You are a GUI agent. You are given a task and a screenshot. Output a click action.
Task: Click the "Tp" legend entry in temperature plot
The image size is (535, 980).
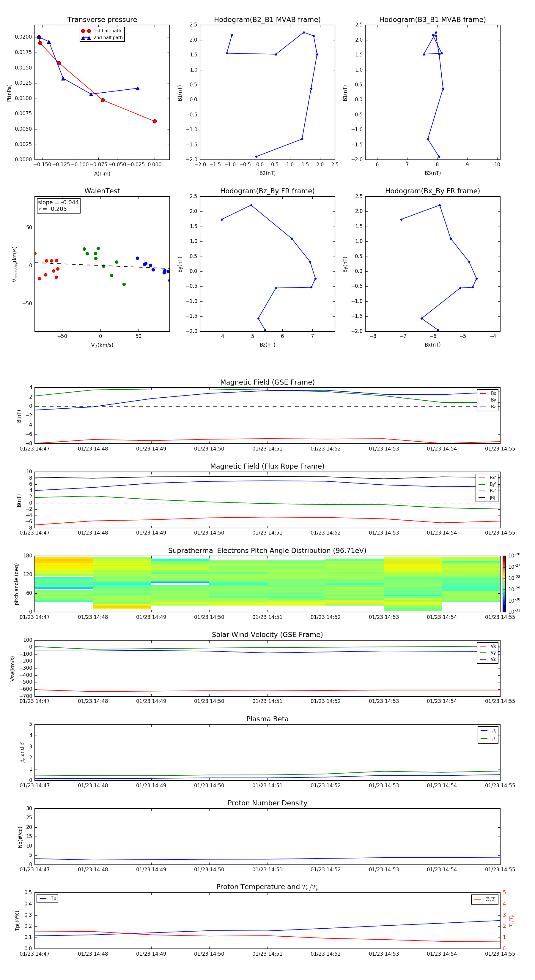[x=48, y=899]
